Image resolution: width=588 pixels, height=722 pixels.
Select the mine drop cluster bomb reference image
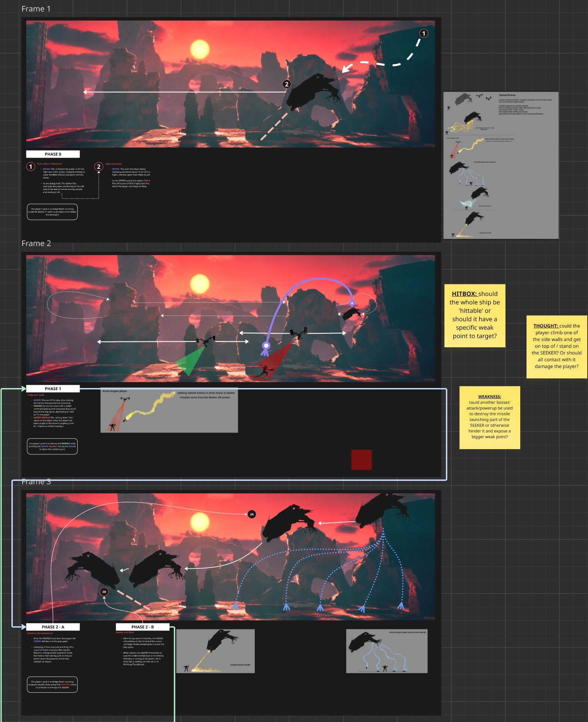pyautogui.click(x=387, y=651)
